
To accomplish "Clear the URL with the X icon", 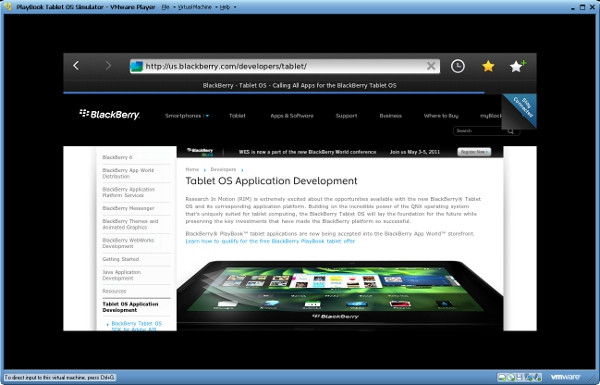I will (x=431, y=66).
